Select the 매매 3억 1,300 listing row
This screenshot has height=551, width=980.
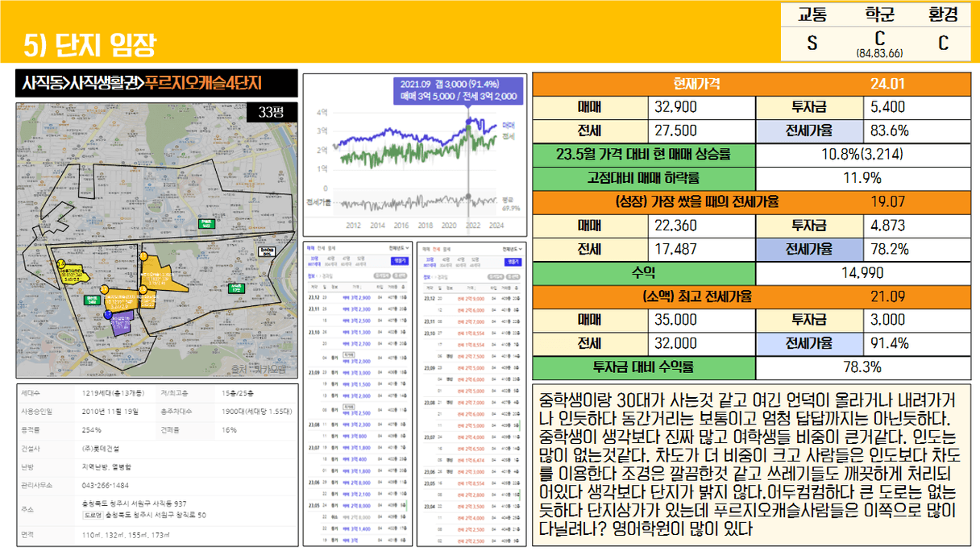pos(359,332)
